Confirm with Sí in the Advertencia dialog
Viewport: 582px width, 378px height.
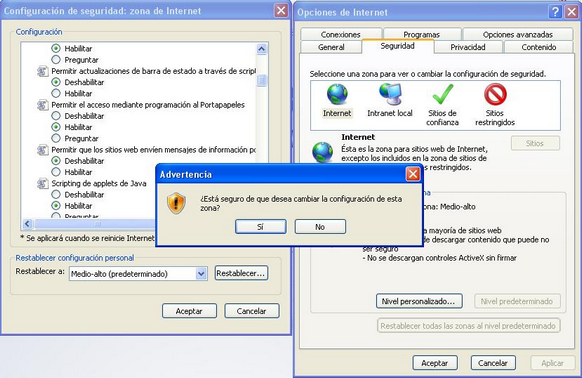[261, 227]
